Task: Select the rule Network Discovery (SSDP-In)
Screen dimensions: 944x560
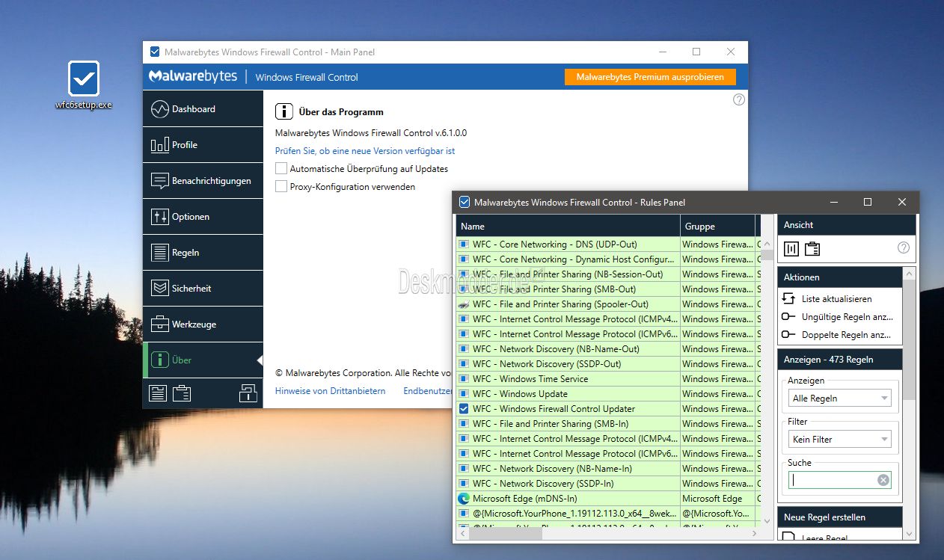Action: (568, 484)
